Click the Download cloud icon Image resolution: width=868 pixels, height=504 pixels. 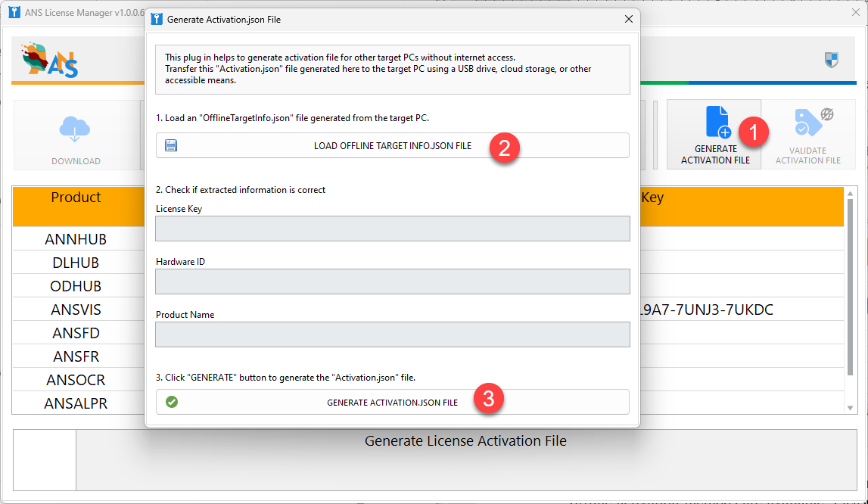pyautogui.click(x=75, y=130)
